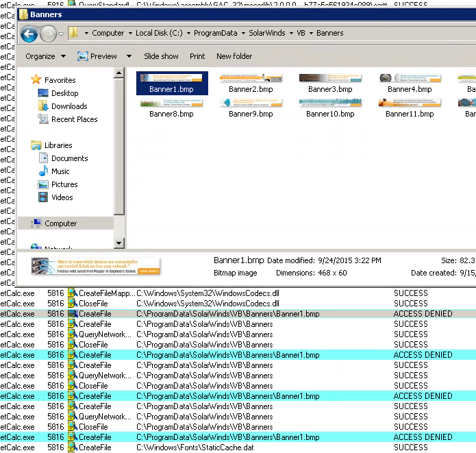Screen dimensions: 476x453
Task: Click the Date modified value 9/24/2015 3:22 PM
Action: (x=349, y=260)
